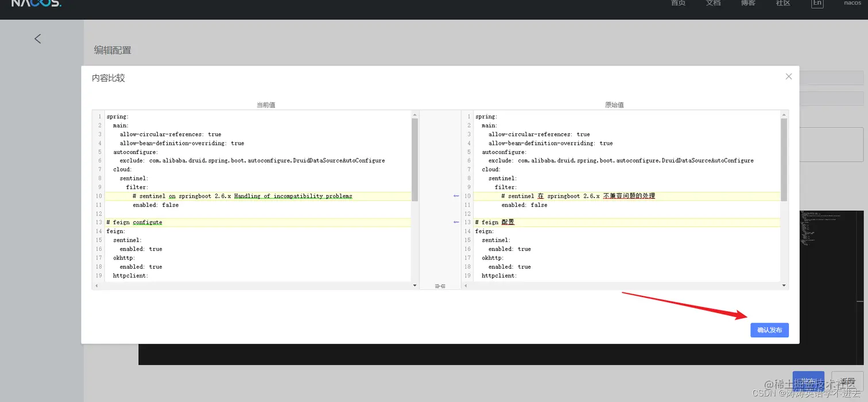Click 'okhttp:' on line 17 of 原始值 pane

coord(493,258)
